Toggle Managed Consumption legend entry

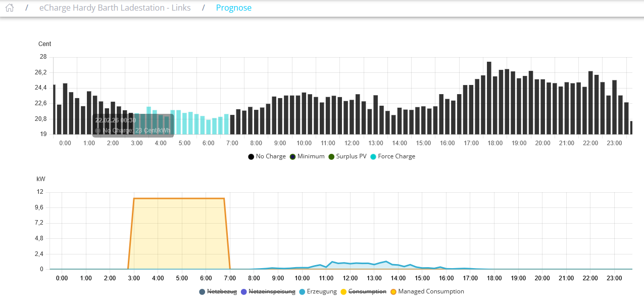[430, 291]
